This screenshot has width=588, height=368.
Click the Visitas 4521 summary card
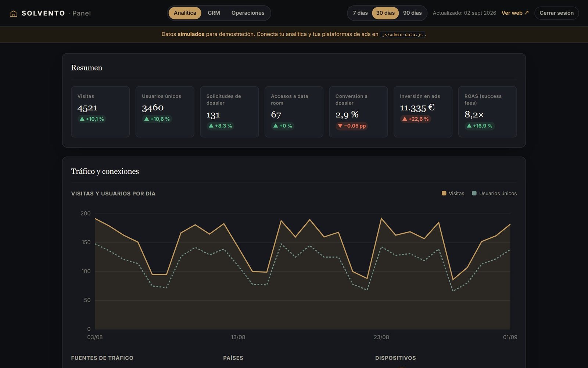point(100,112)
